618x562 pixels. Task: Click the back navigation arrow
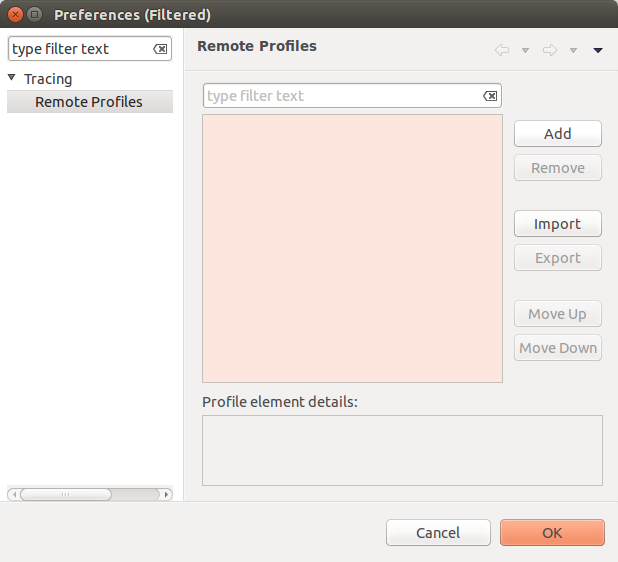coord(502,50)
